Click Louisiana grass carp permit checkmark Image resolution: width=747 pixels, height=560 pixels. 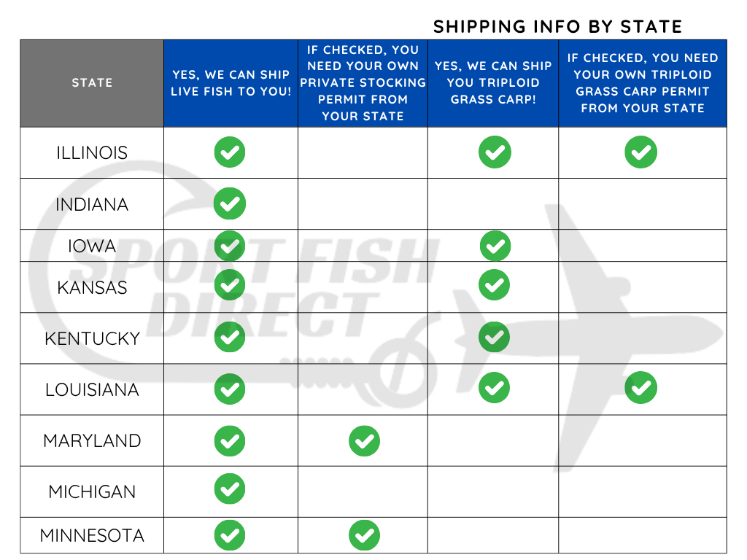641,388
